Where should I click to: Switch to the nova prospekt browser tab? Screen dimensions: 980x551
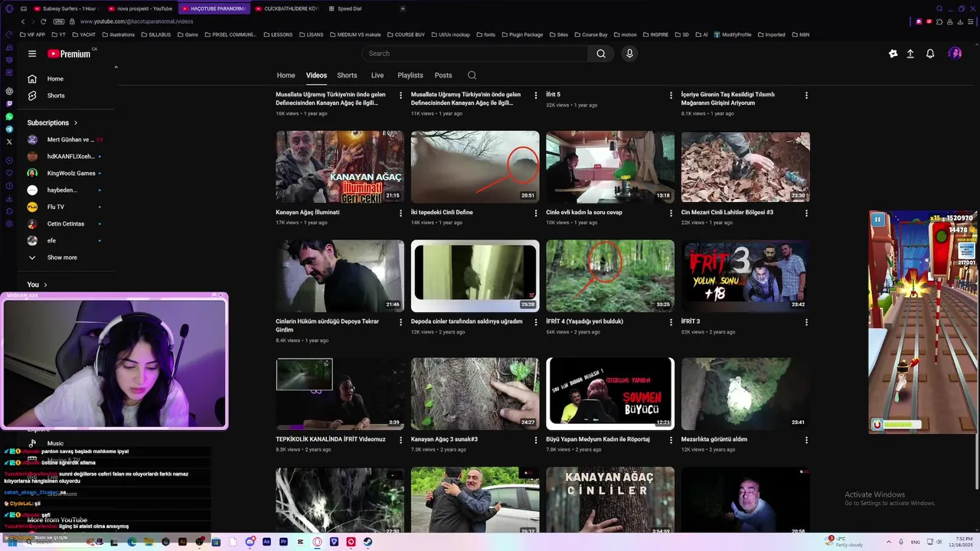tap(141, 8)
